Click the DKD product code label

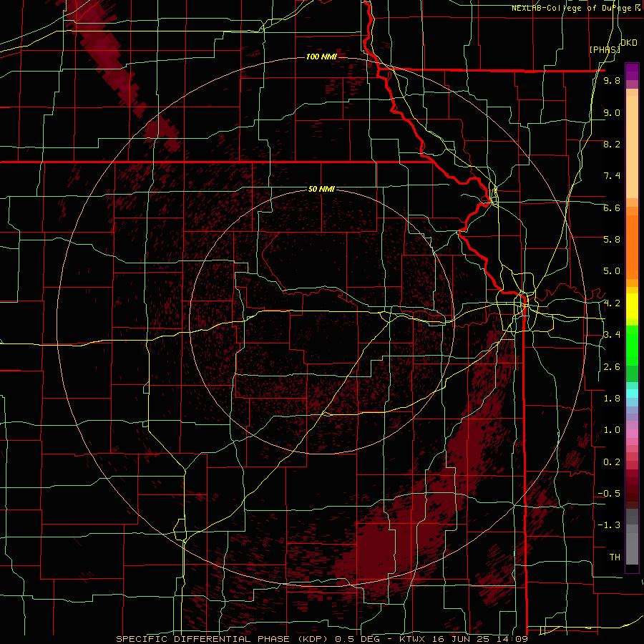[629, 42]
